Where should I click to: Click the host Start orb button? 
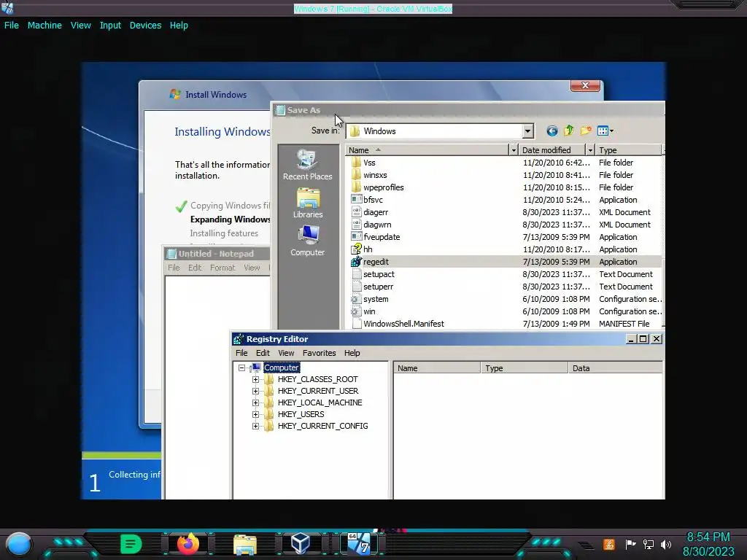(18, 544)
